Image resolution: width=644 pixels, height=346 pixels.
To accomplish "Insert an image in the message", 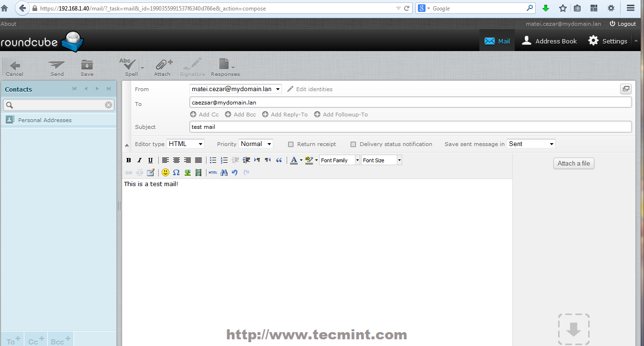I will [187, 172].
